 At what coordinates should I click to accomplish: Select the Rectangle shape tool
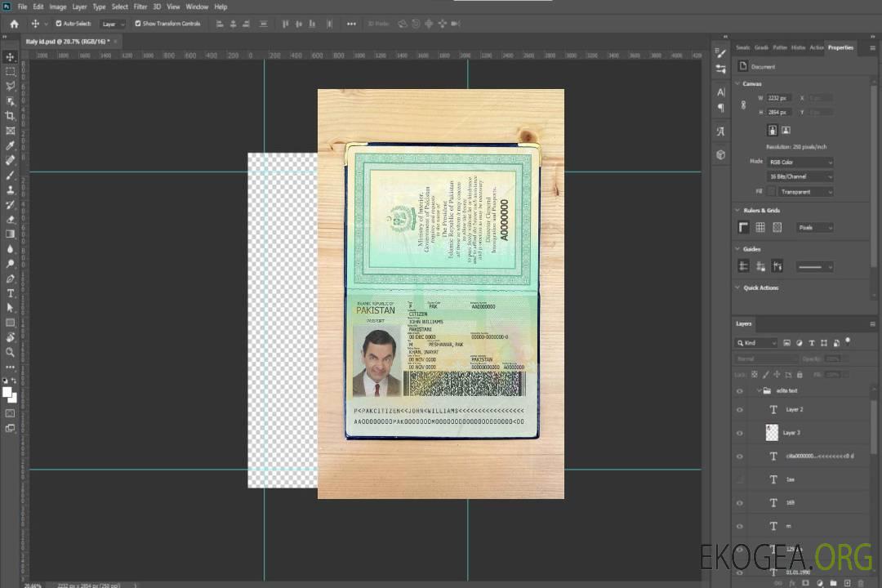pos(10,323)
